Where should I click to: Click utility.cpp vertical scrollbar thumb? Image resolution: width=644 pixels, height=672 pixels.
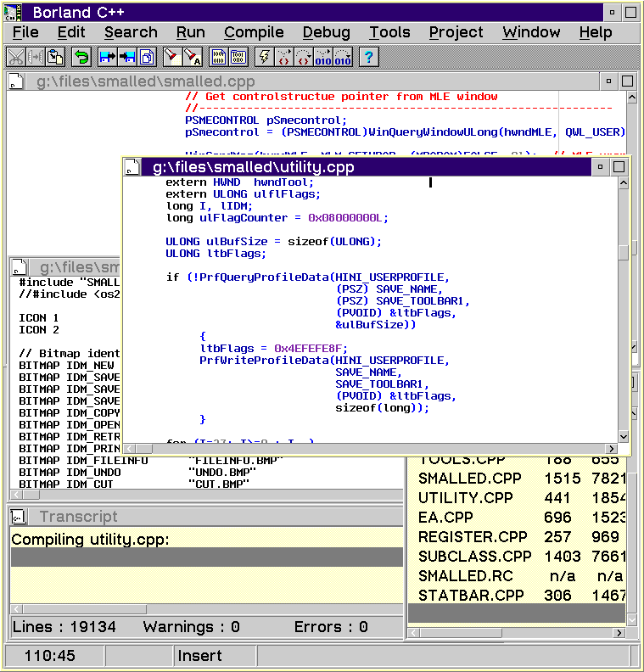pos(624,252)
